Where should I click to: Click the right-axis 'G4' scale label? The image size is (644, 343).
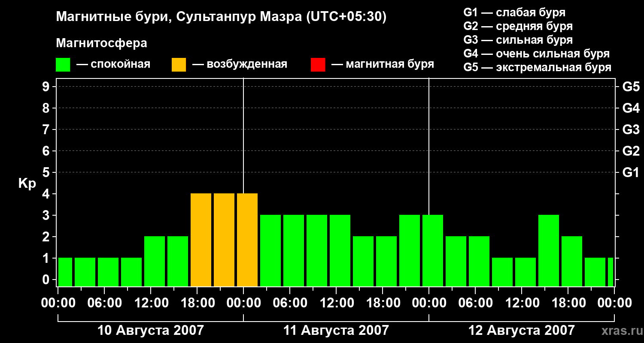tap(631, 108)
